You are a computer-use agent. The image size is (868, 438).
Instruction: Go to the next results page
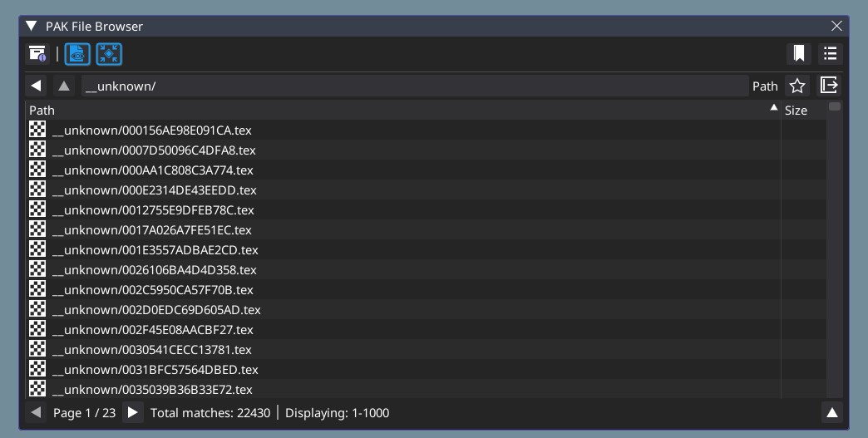click(133, 412)
